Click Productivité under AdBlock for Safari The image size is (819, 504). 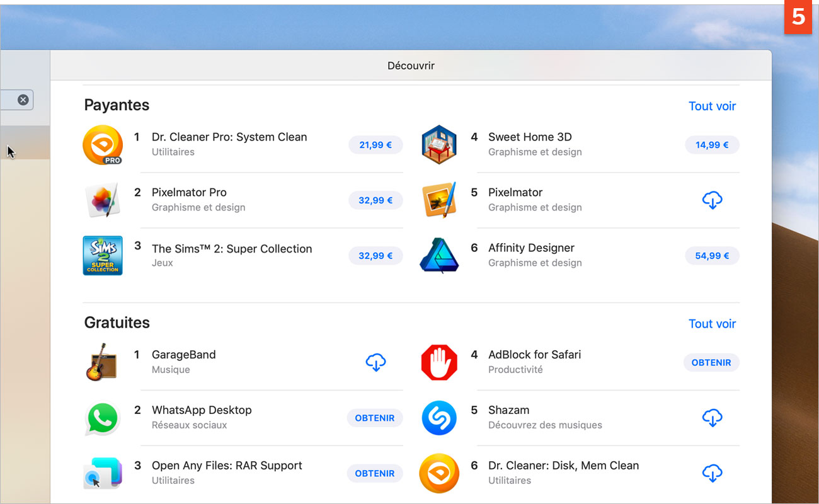point(515,369)
